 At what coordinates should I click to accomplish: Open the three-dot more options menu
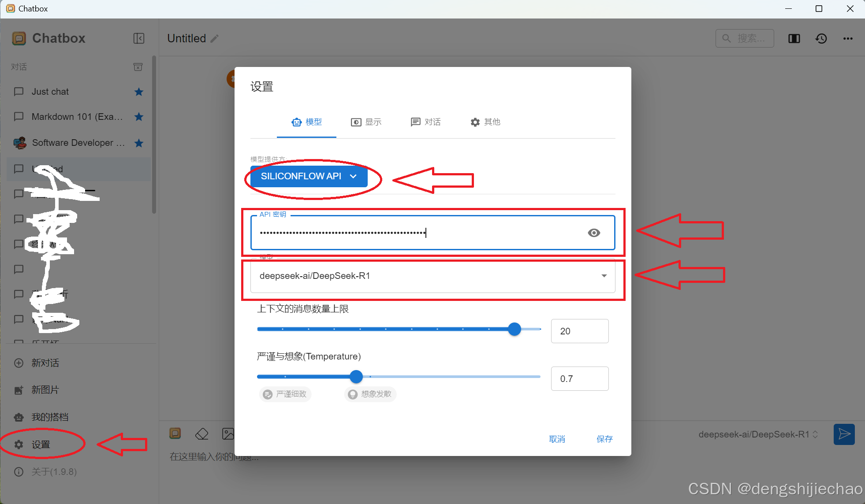pyautogui.click(x=848, y=39)
